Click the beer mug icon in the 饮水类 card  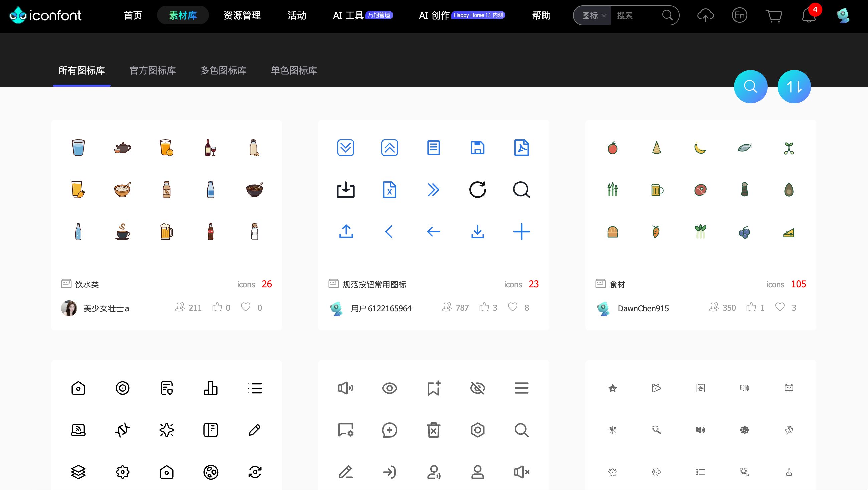coord(167,232)
